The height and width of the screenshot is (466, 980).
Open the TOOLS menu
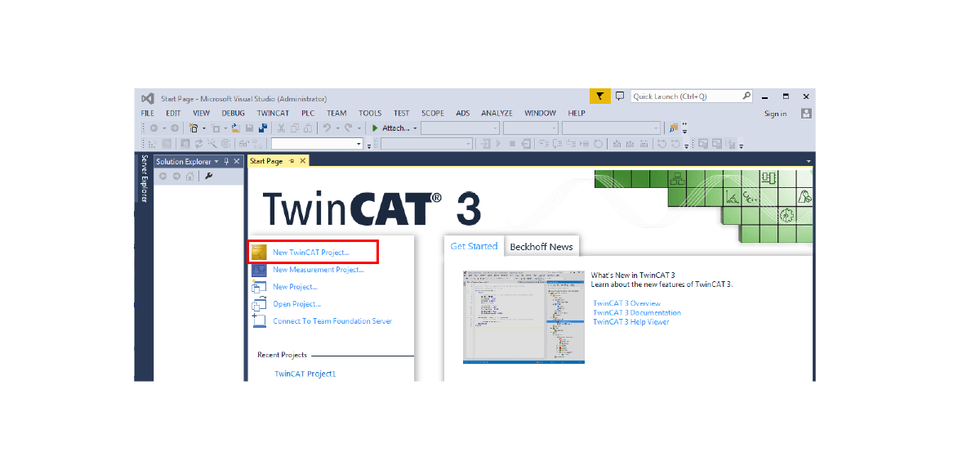(x=370, y=114)
